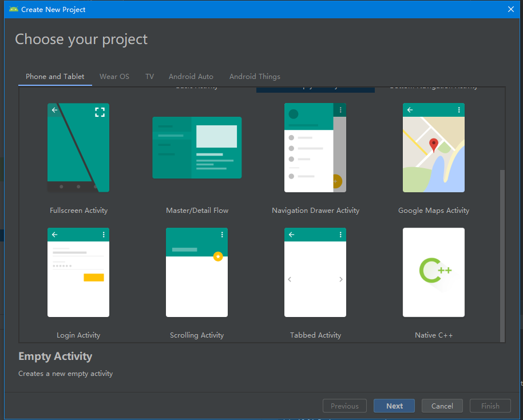Viewport: 523px width, 420px height.
Task: Click the Next button
Action: click(x=394, y=406)
